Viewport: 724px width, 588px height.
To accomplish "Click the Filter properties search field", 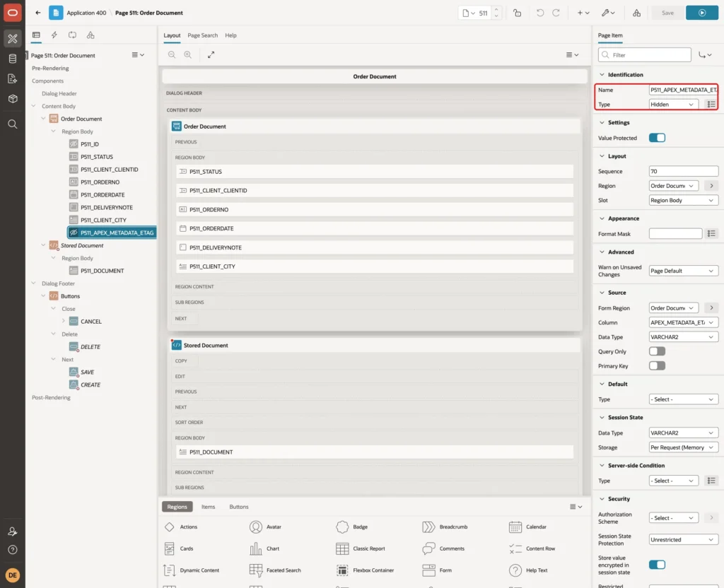I will (645, 55).
